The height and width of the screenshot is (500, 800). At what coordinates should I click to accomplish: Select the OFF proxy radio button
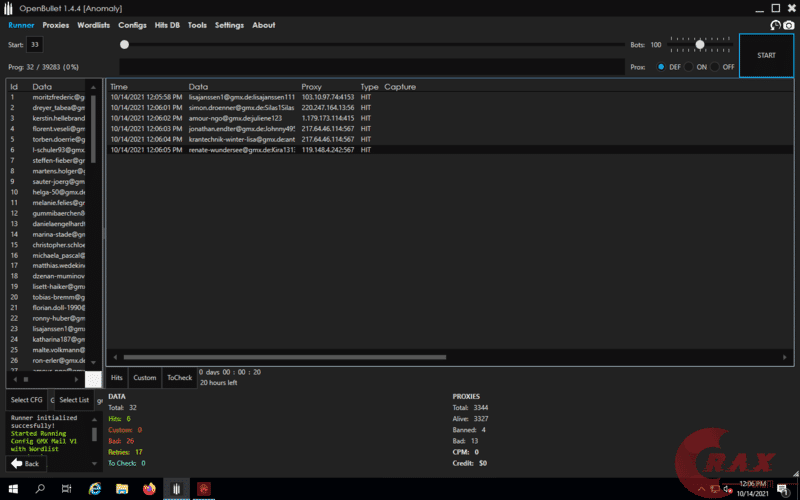pos(715,67)
